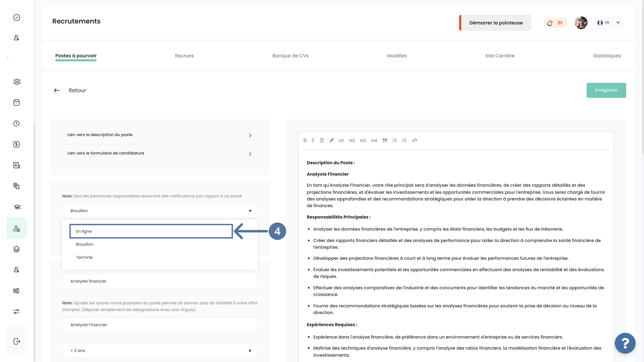Open the '+ 2 ans' experience dropdown
The image size is (644, 362).
click(160, 351)
